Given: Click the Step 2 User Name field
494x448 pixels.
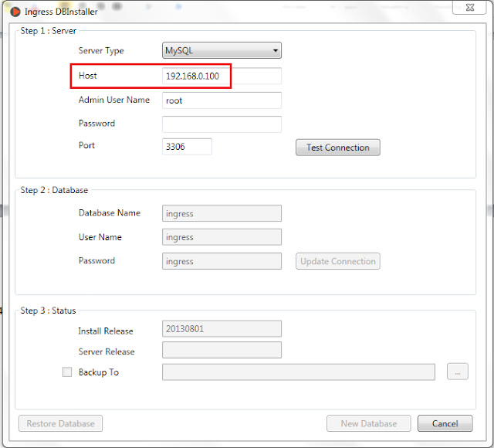Looking at the screenshot, I should coord(222,237).
